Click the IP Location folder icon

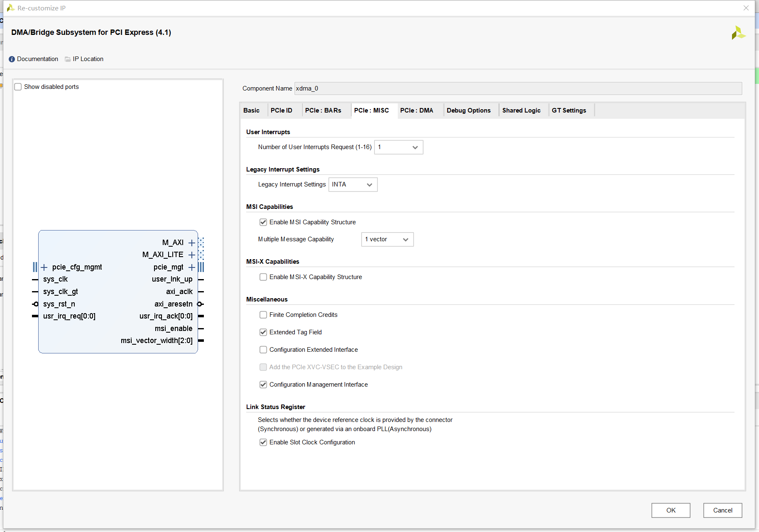tap(68, 59)
